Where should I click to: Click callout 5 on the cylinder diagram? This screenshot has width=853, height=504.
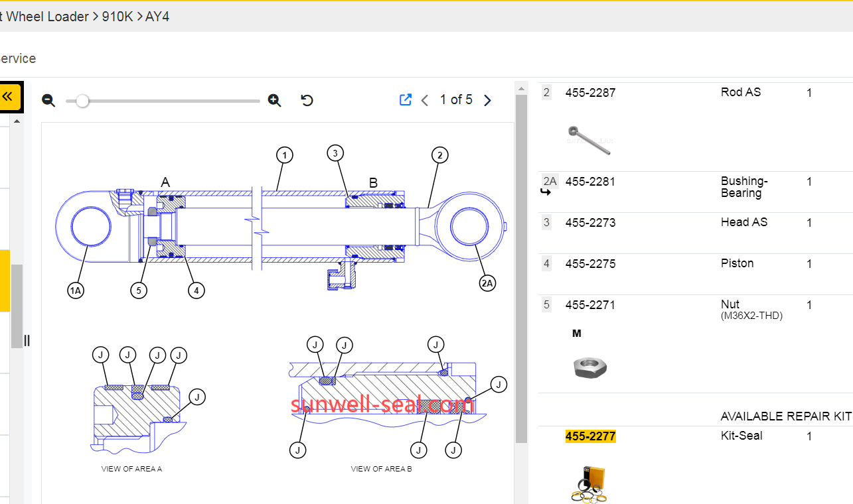click(138, 290)
